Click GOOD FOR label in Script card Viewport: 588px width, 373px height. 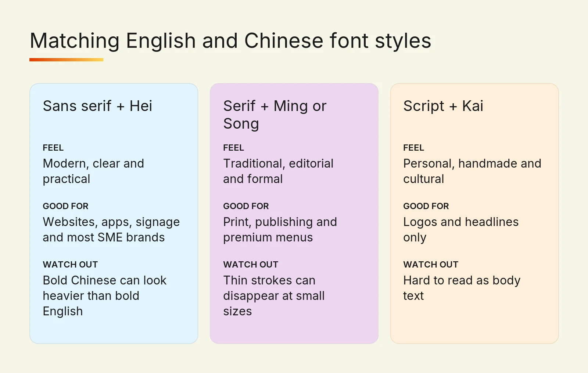click(426, 206)
